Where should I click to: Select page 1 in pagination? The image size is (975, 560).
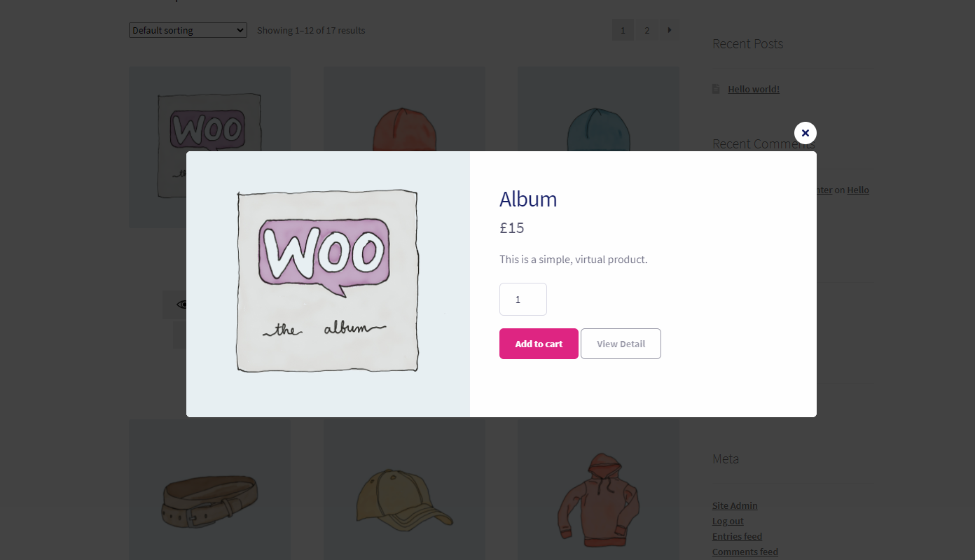coord(623,30)
